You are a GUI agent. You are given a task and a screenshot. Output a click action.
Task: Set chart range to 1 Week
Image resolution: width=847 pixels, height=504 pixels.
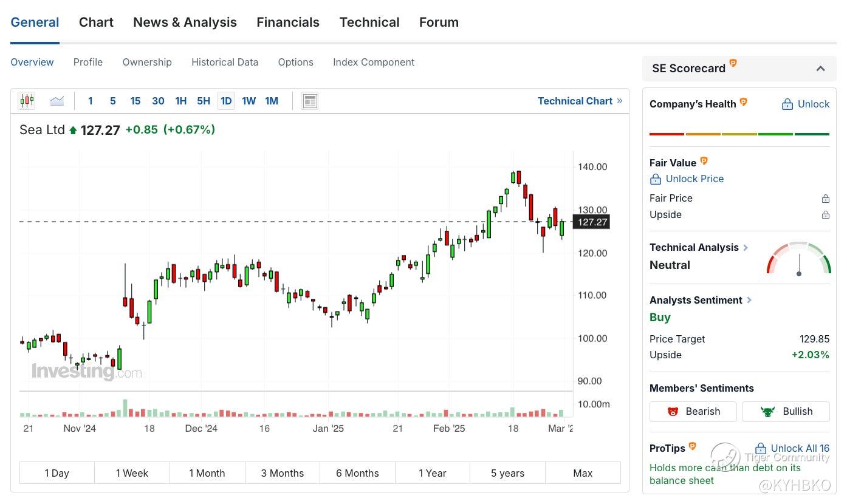(x=132, y=473)
